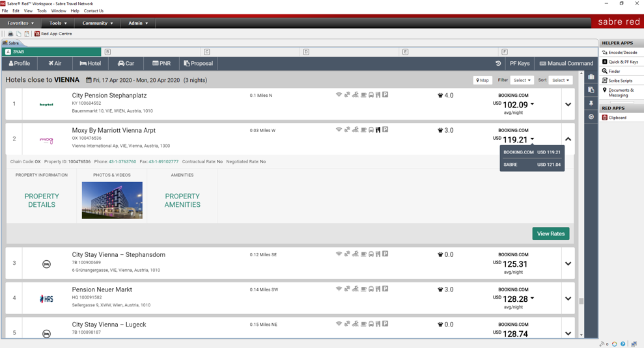This screenshot has height=348, width=644.
Task: Open the Community menu
Action: tap(97, 23)
